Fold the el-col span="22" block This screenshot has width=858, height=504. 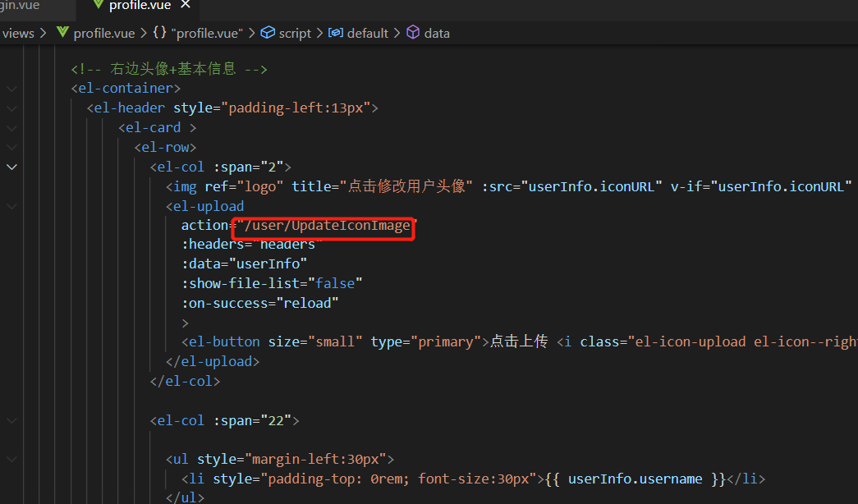(11, 420)
